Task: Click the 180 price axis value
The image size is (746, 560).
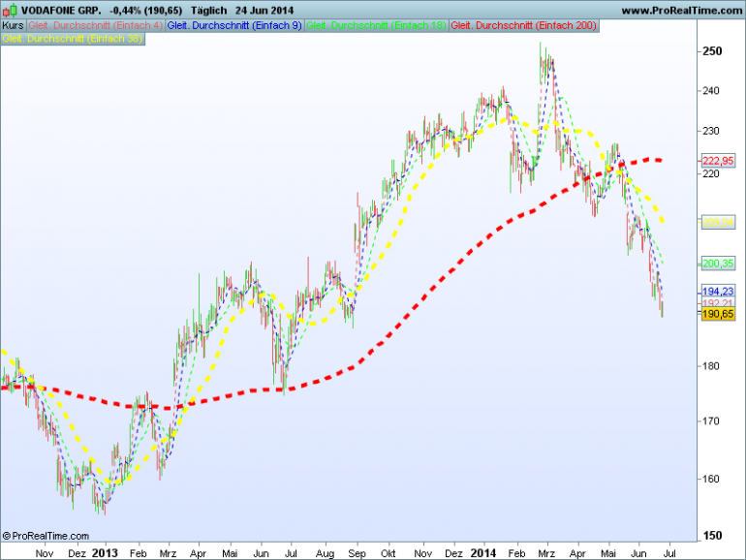Action: tap(711, 366)
